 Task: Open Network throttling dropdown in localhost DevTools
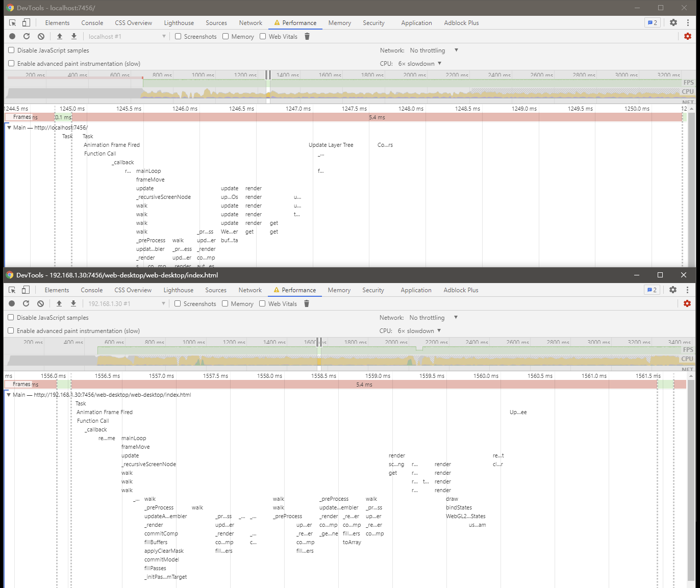pos(434,50)
